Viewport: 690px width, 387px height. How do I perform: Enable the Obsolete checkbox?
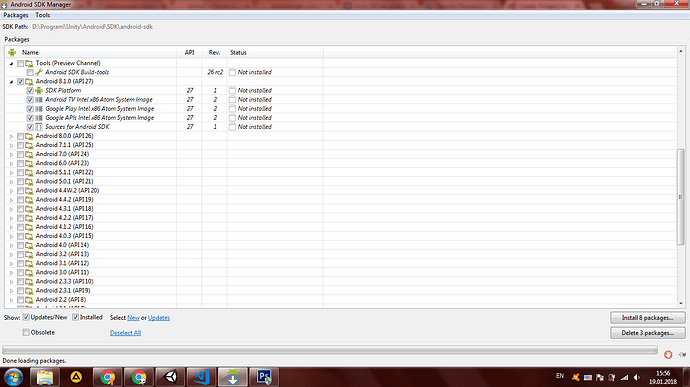(x=26, y=332)
